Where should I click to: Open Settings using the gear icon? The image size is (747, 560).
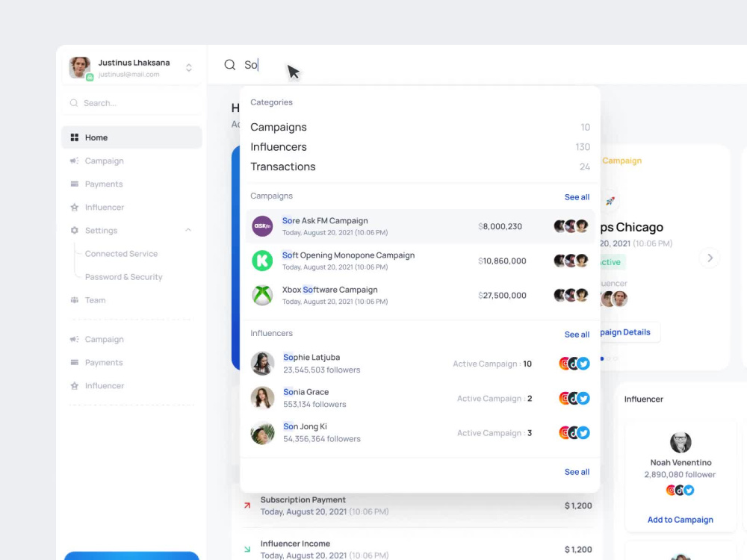pos(75,230)
